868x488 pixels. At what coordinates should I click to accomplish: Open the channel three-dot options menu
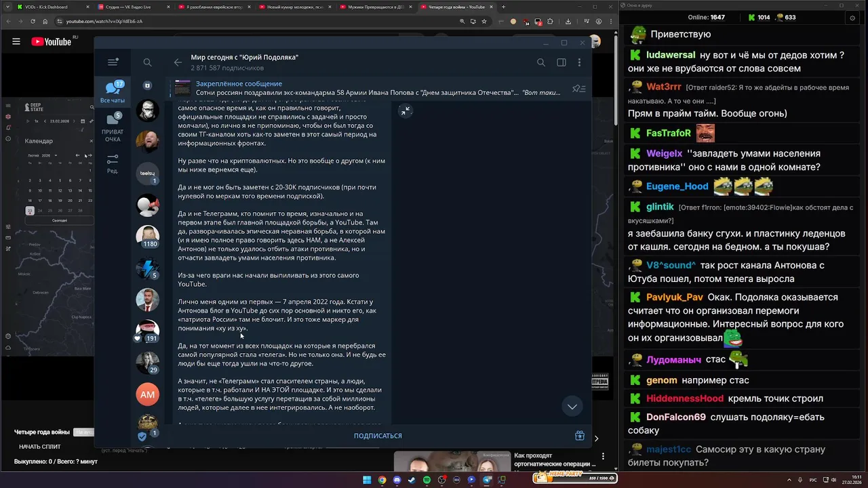(579, 62)
